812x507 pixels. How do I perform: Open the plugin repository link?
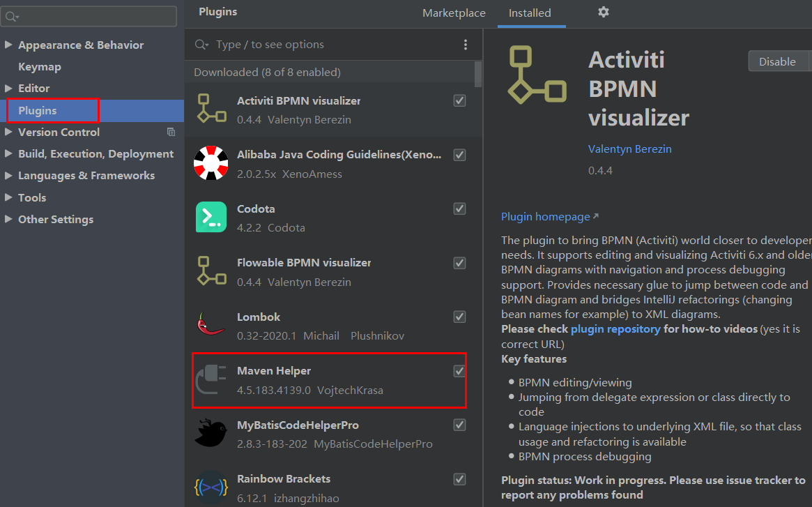click(615, 329)
